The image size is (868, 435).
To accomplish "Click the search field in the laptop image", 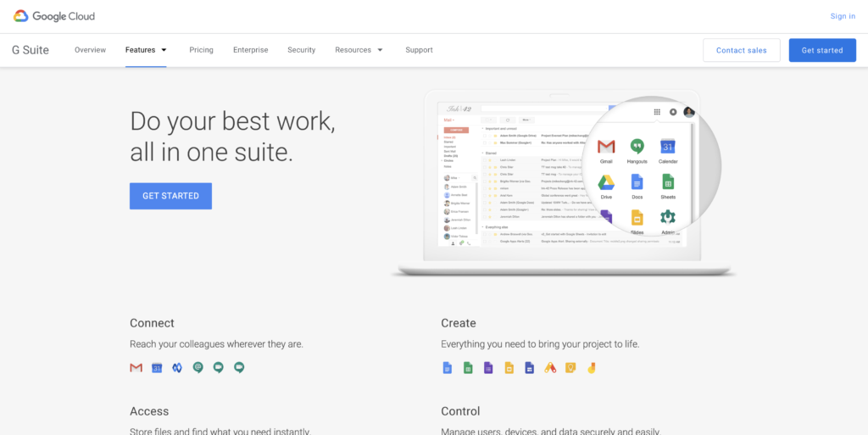I will pyautogui.click(x=545, y=109).
